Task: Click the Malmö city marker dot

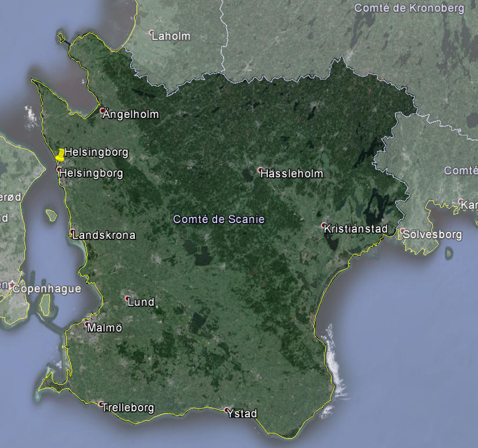Action: point(87,324)
